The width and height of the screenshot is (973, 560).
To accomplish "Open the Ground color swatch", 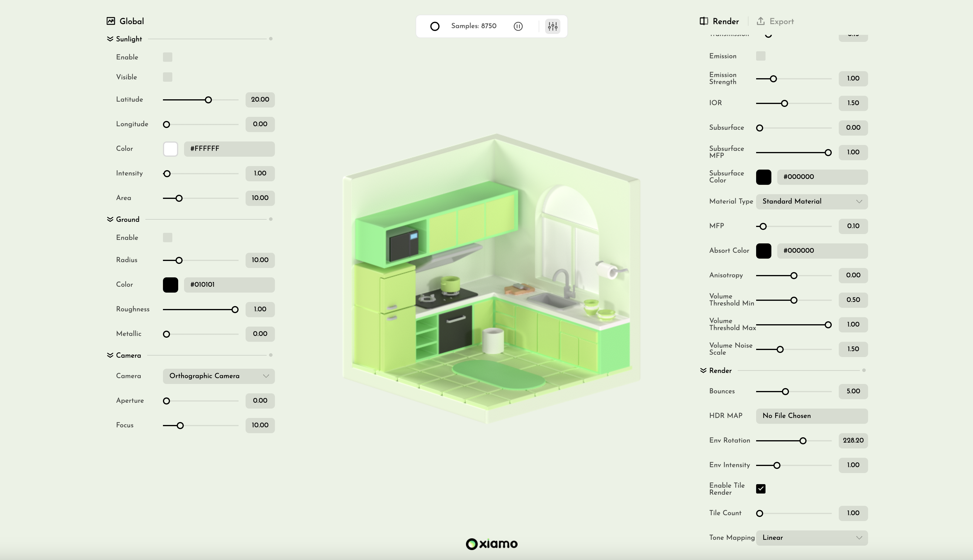I will pyautogui.click(x=171, y=285).
